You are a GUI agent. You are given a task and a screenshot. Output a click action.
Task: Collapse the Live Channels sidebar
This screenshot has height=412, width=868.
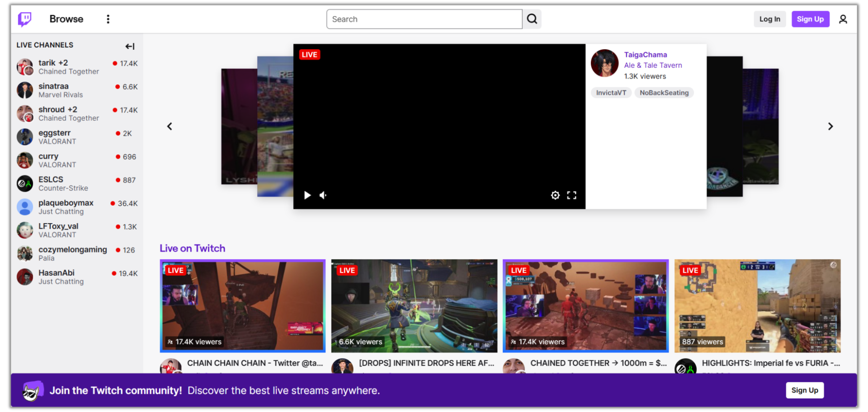[130, 46]
